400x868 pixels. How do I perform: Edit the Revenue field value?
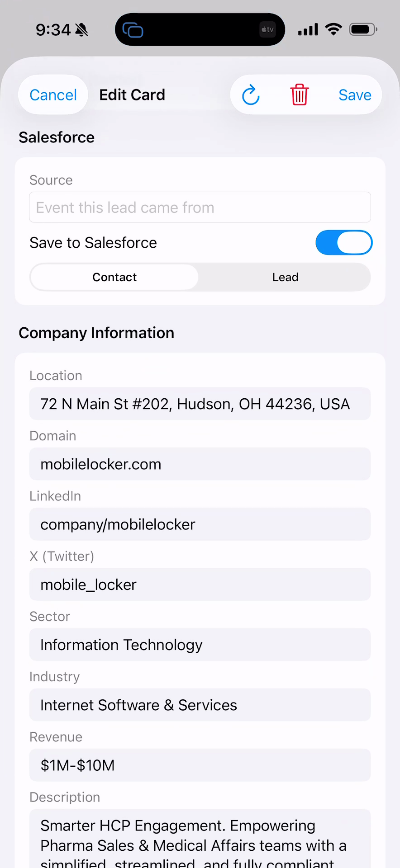[x=200, y=765]
